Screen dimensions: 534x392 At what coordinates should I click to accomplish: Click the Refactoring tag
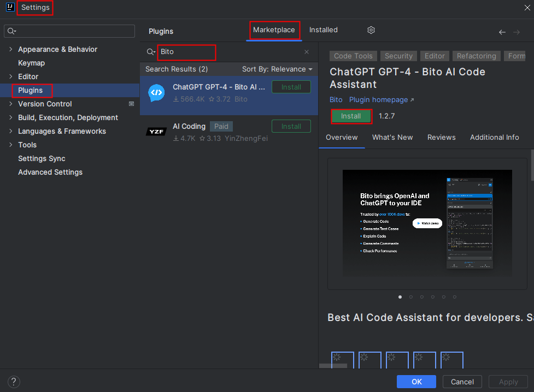pyautogui.click(x=477, y=56)
